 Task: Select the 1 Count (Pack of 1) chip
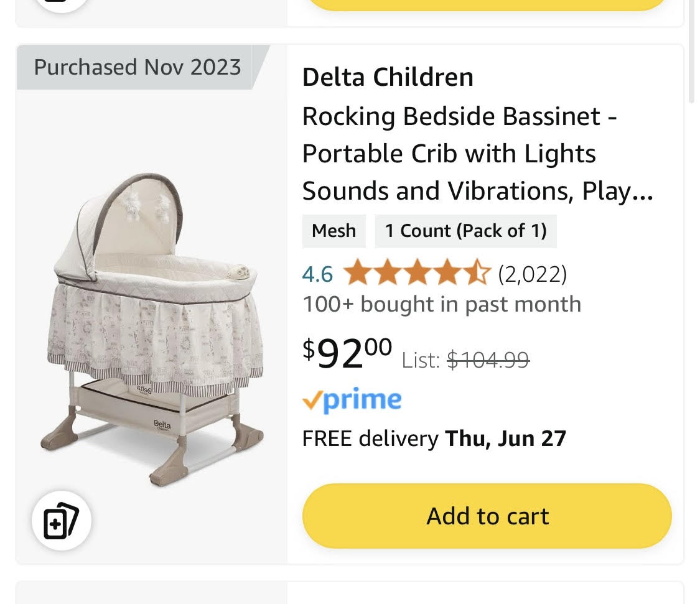(x=465, y=231)
